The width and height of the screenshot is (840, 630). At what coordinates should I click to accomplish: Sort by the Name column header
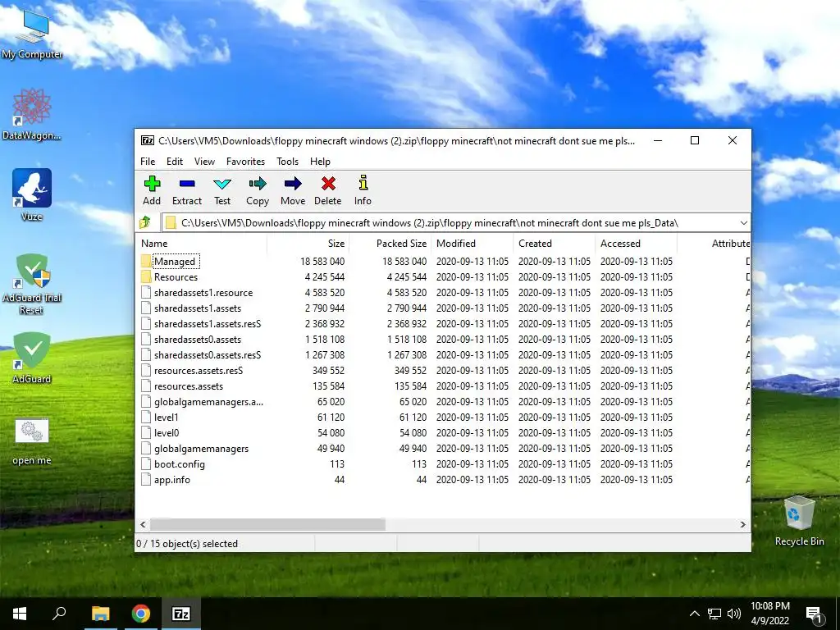point(202,243)
